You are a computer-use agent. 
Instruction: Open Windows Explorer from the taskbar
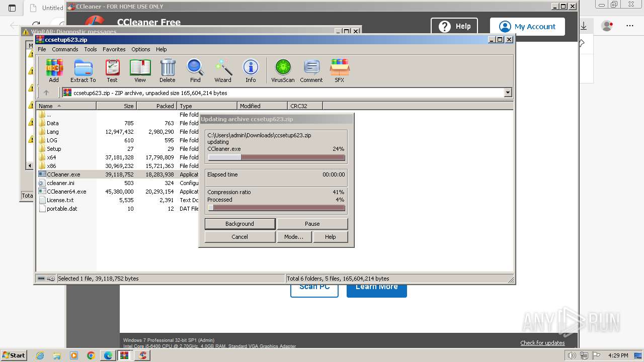pyautogui.click(x=57, y=355)
